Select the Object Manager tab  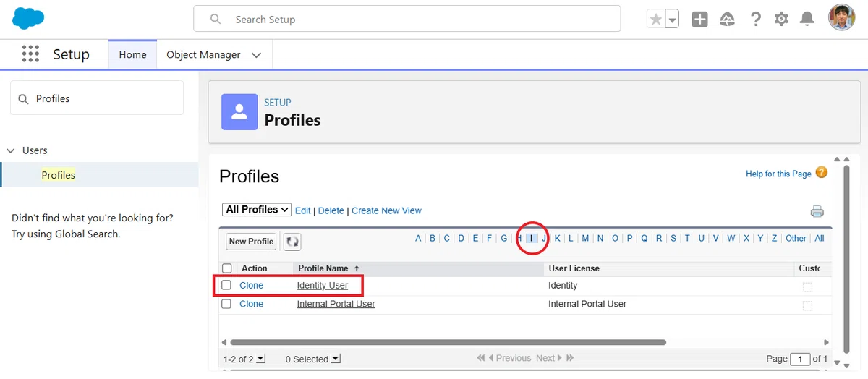[203, 54]
